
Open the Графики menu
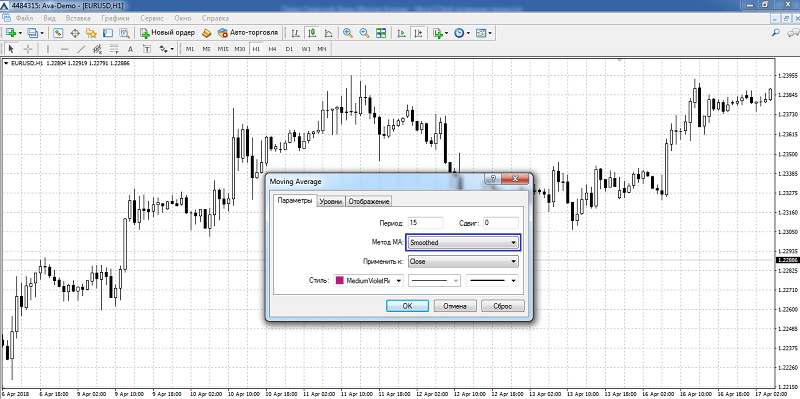click(x=115, y=18)
